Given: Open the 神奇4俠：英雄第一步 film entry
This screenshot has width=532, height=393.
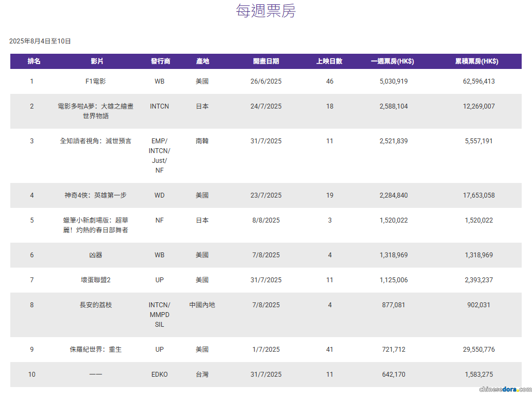Looking at the screenshot, I should coord(96,195).
